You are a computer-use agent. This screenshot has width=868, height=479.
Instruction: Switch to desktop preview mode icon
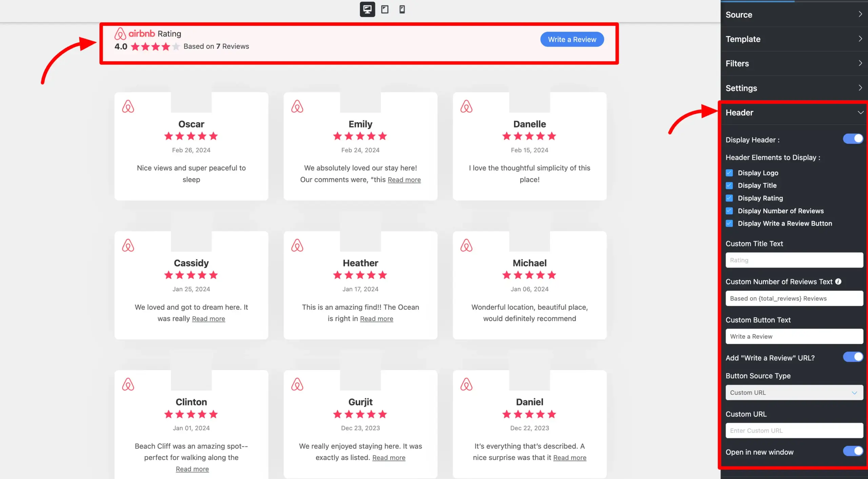tap(367, 9)
